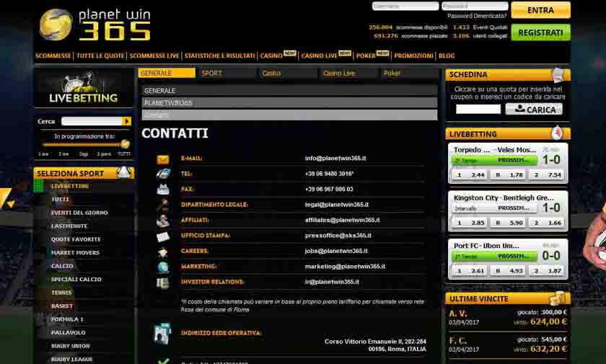Open LASTMINUTE in sport list
The image size is (606, 364).
[x=69, y=226]
